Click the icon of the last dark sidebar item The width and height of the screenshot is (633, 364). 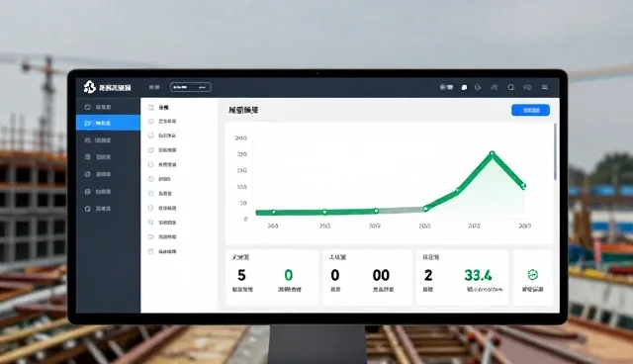88,209
